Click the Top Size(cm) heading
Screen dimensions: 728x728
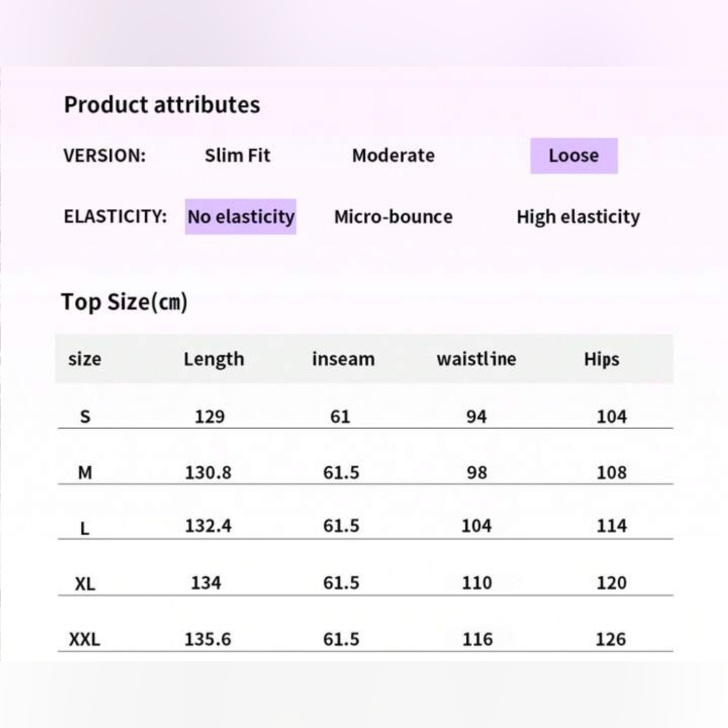click(124, 302)
